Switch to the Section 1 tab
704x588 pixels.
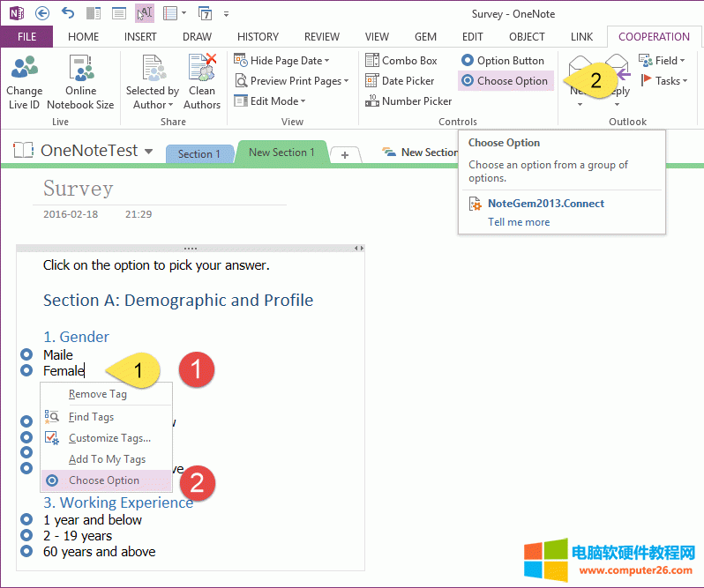198,154
